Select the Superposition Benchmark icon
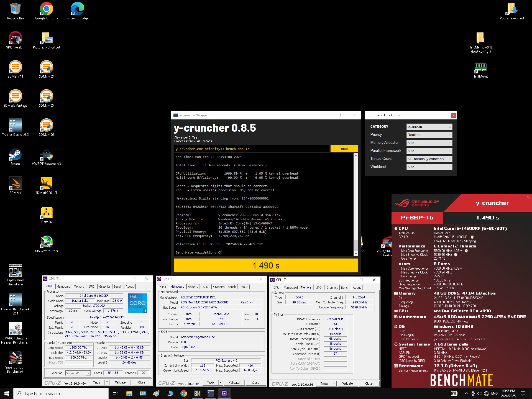The image size is (532, 399). pos(16,362)
